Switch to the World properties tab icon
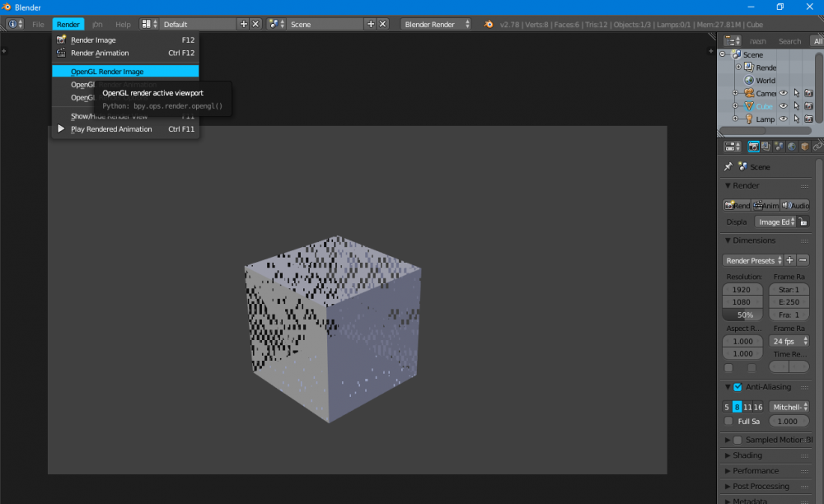The image size is (824, 504). 792,147
